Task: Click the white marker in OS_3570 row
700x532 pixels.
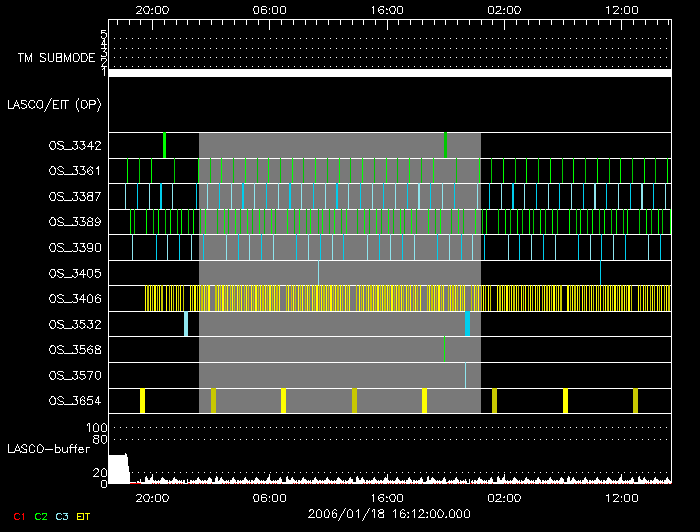Action: [465, 375]
